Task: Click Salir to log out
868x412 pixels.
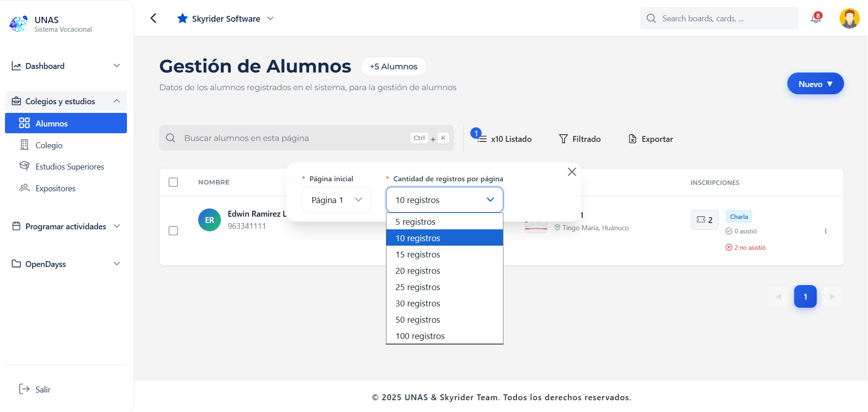Action: [43, 389]
